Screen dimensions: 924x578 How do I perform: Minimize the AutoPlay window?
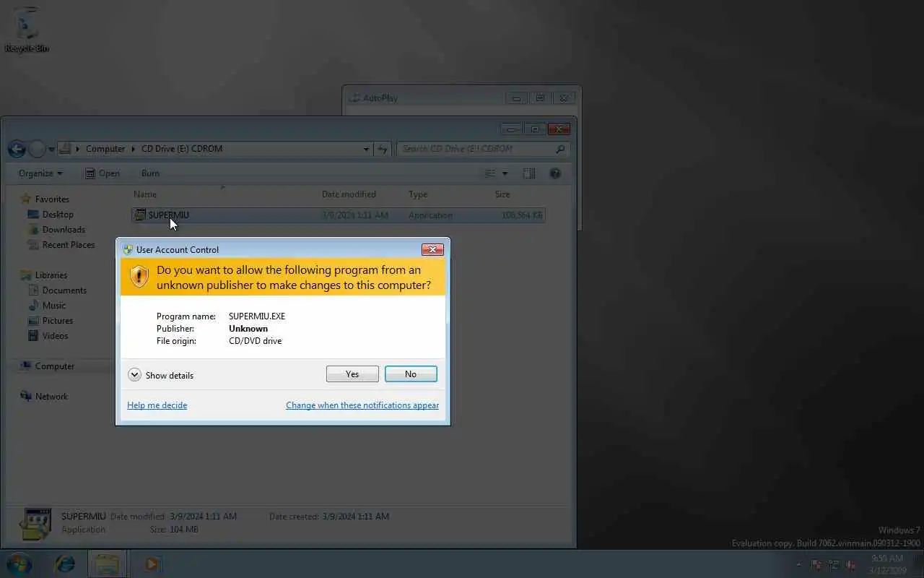point(516,98)
